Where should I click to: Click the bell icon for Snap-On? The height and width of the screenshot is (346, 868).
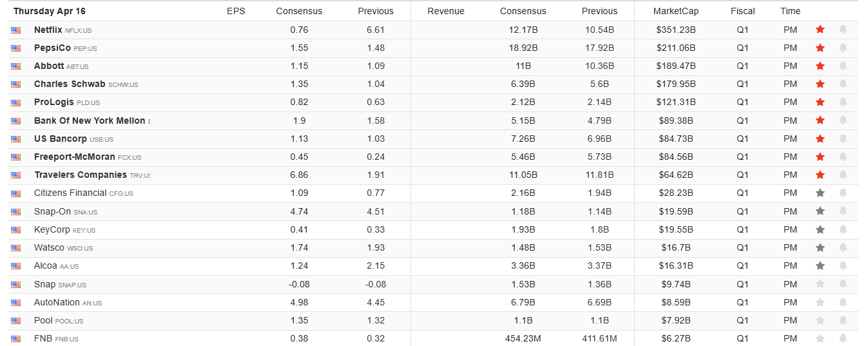(843, 211)
